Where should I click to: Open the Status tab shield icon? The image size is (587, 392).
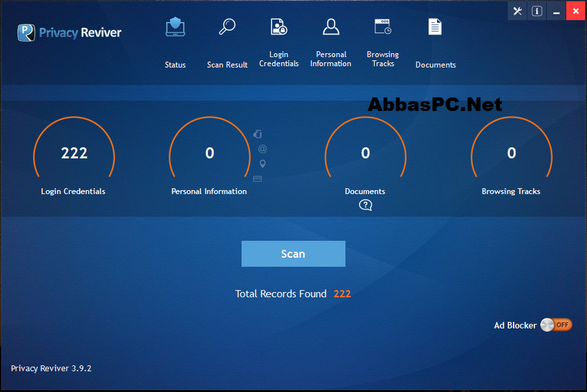(x=175, y=27)
